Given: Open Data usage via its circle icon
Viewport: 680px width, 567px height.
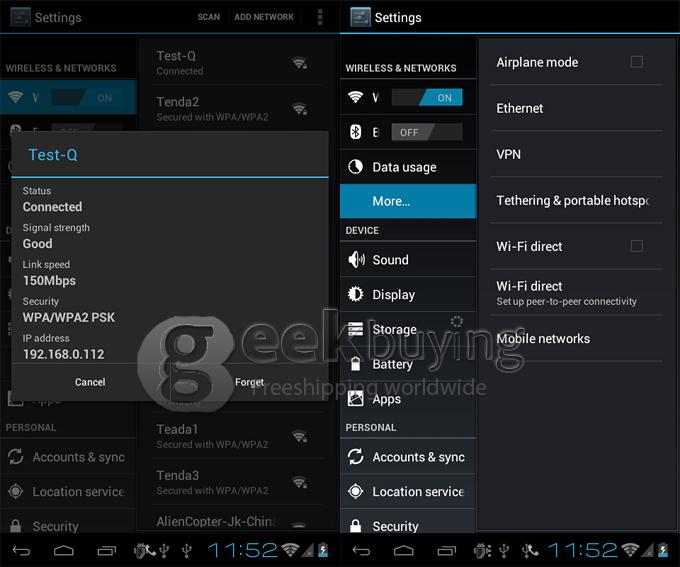Looking at the screenshot, I should point(355,167).
